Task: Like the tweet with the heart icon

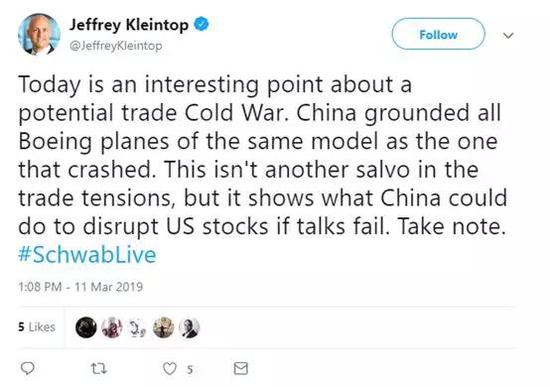Action: coord(170,368)
